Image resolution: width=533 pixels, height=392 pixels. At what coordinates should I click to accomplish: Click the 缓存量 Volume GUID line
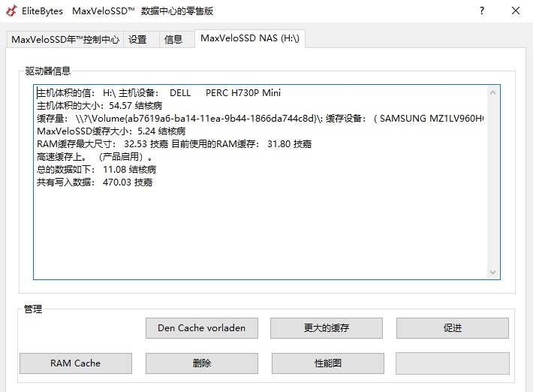[260, 119]
